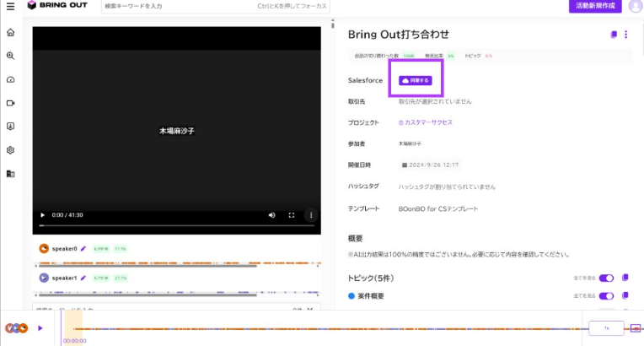Screen dimensions: 644x346
Task: Click the 木場麻沙子 participant name under 参加者
Action: [410, 143]
